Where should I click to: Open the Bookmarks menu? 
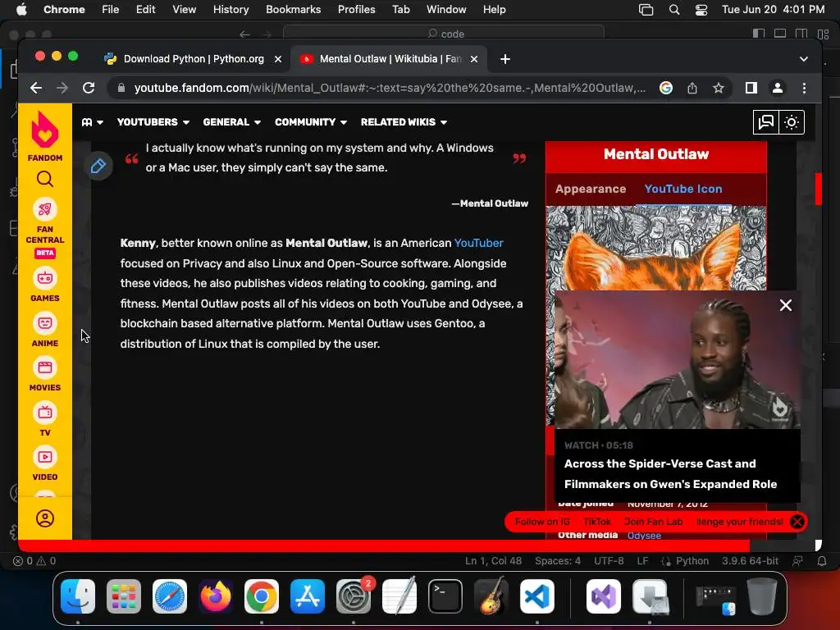point(293,10)
